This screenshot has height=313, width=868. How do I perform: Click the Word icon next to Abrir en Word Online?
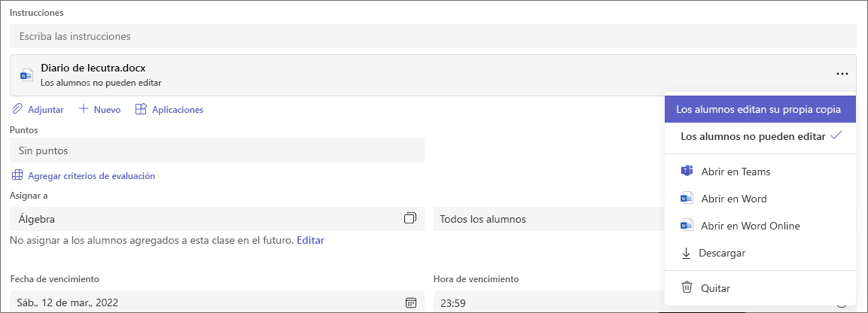[x=687, y=225]
